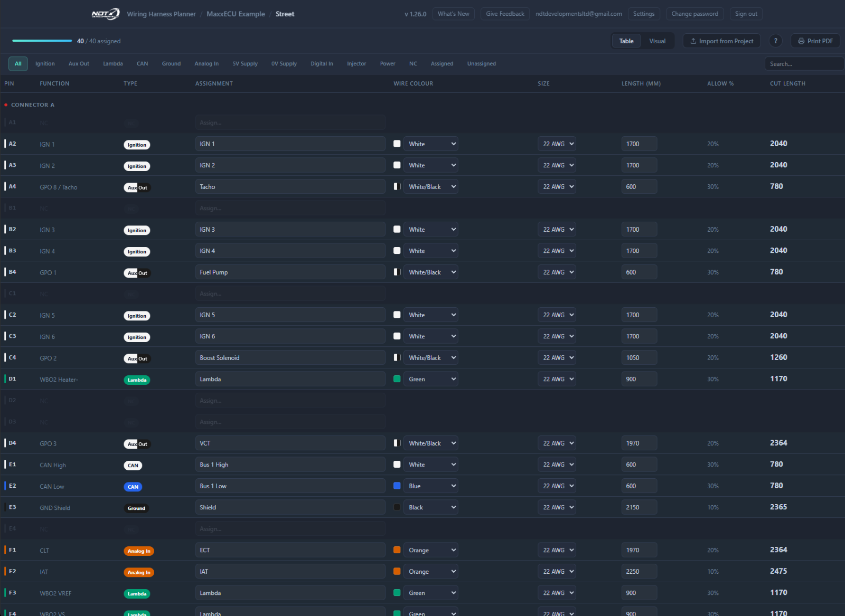Click Ignition badge on pin A2 row

pyautogui.click(x=137, y=145)
